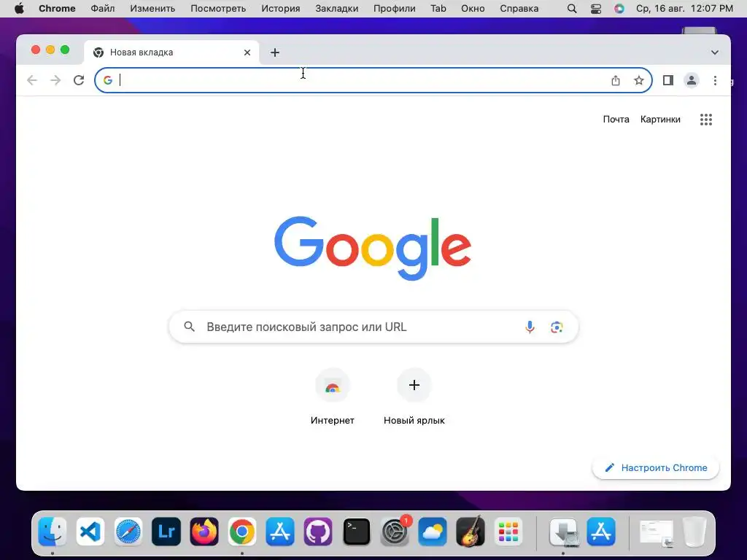Open the Файл menu

point(102,9)
